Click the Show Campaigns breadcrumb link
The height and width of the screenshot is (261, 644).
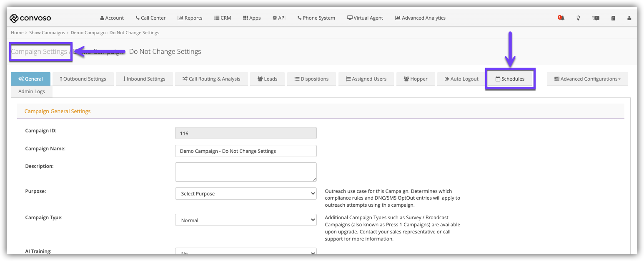click(47, 33)
